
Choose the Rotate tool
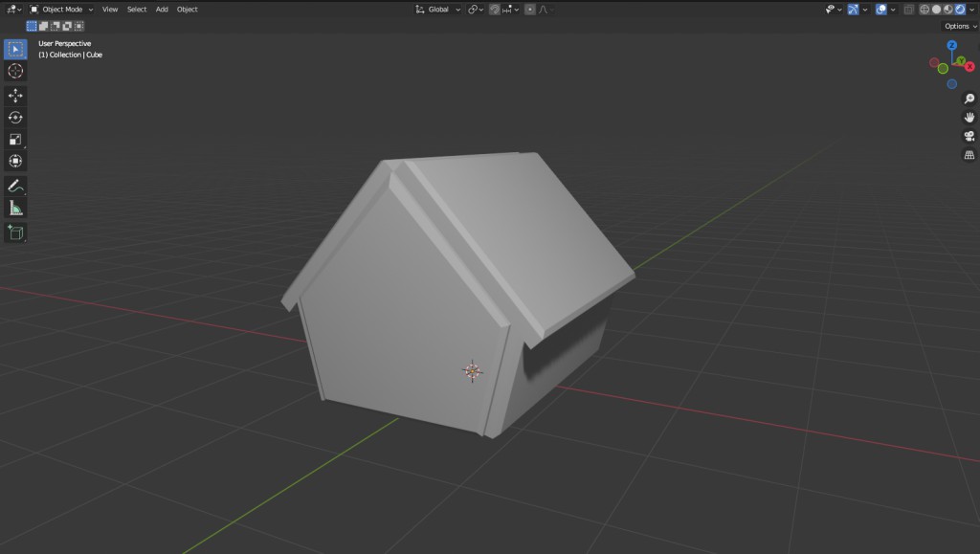coord(15,118)
